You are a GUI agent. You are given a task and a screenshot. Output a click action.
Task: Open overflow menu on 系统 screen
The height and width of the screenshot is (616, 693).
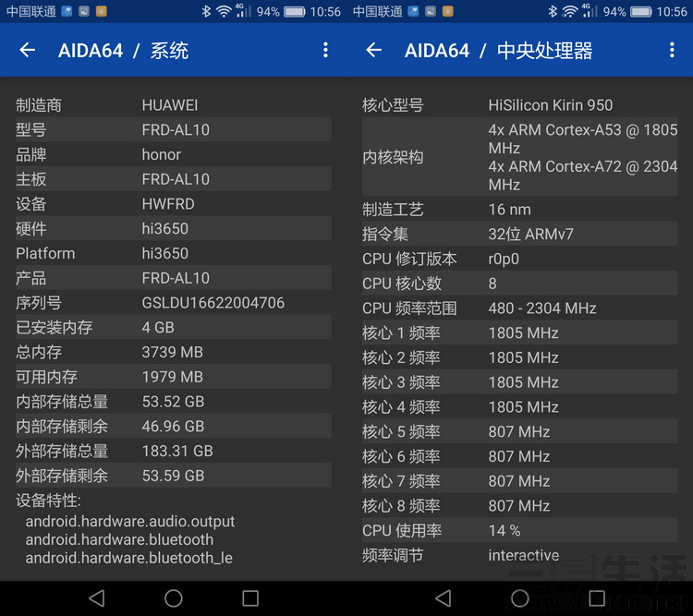click(x=326, y=51)
